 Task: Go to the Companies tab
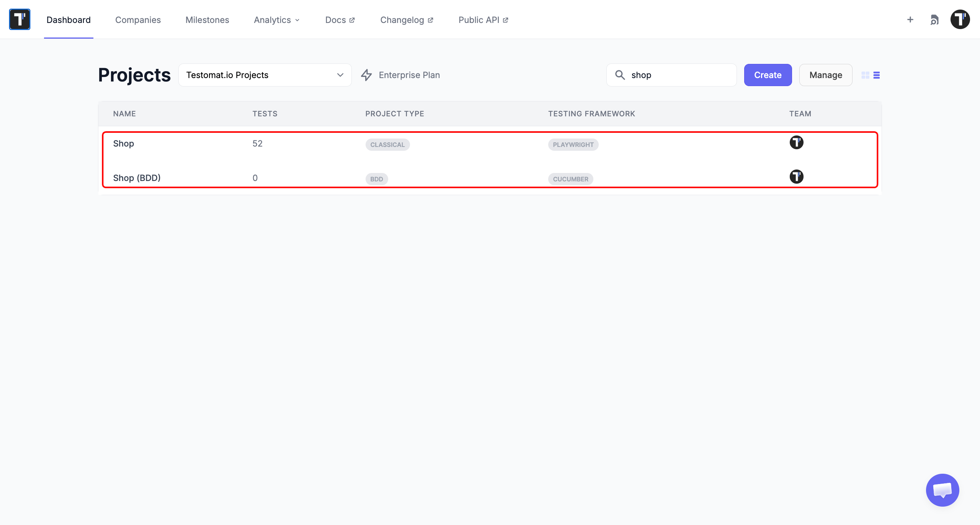click(138, 20)
